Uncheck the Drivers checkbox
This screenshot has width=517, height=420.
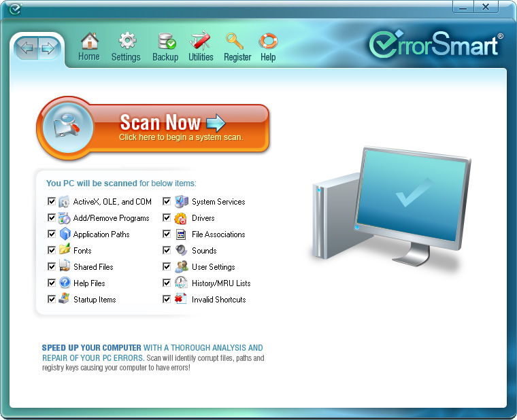[x=167, y=217]
